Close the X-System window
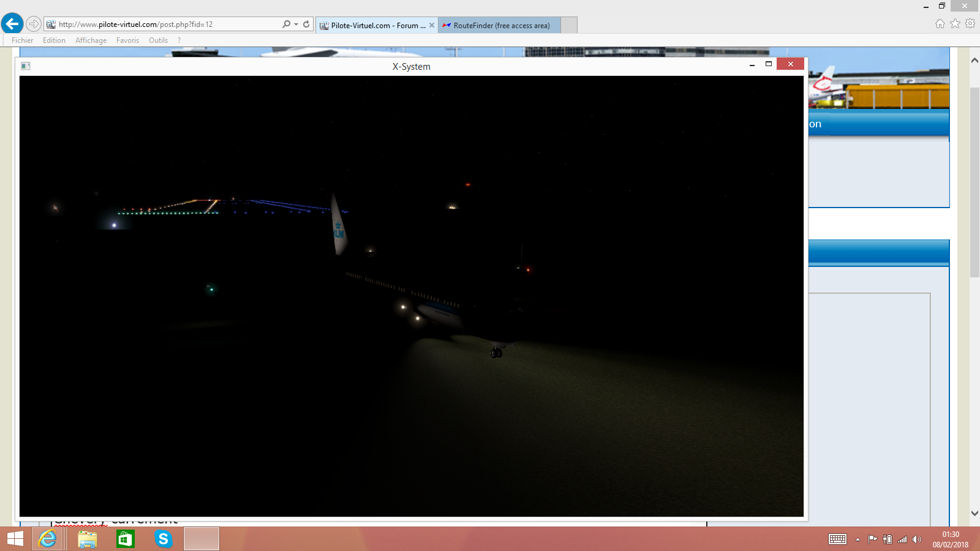Viewport: 980px width, 551px height. point(790,64)
